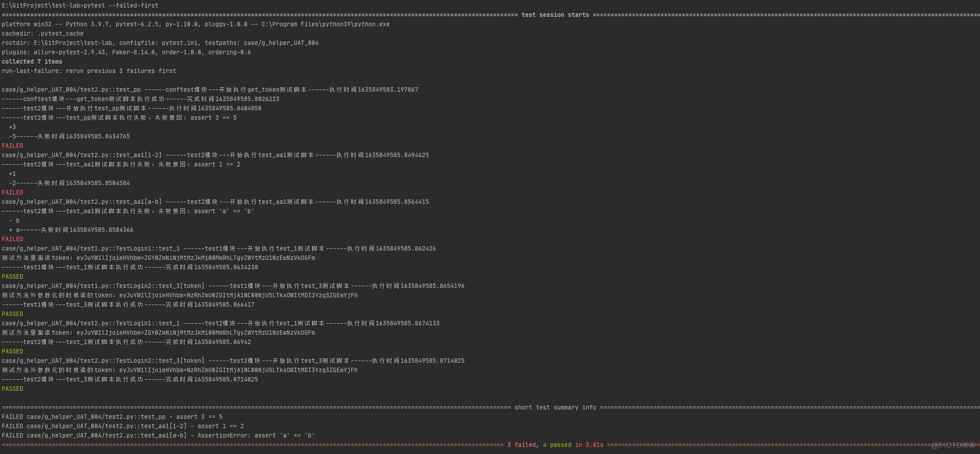Click the '- b' diff line
980x454 pixels.
coord(14,220)
